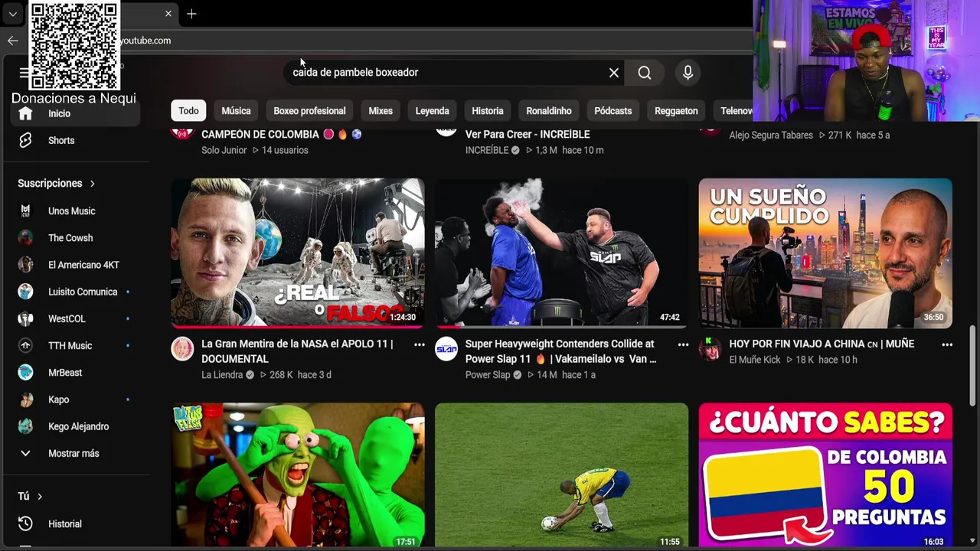Select the Historia filter chip
This screenshot has width=980, height=551.
click(488, 111)
